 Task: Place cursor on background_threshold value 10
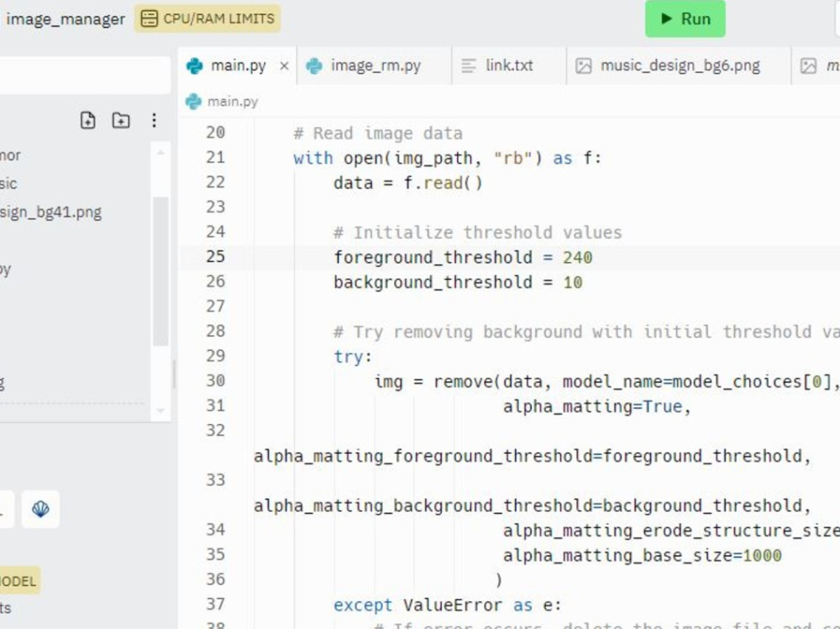[x=573, y=282]
